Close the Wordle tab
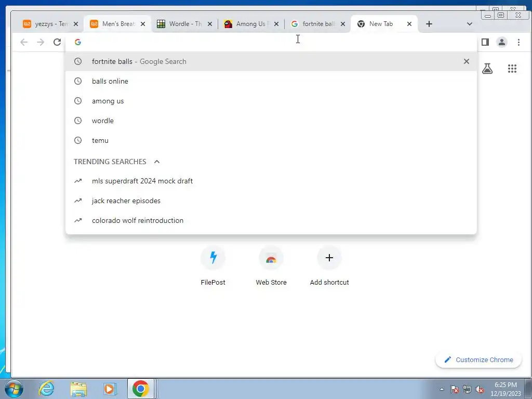Image resolution: width=532 pixels, height=399 pixels. pos(210,24)
